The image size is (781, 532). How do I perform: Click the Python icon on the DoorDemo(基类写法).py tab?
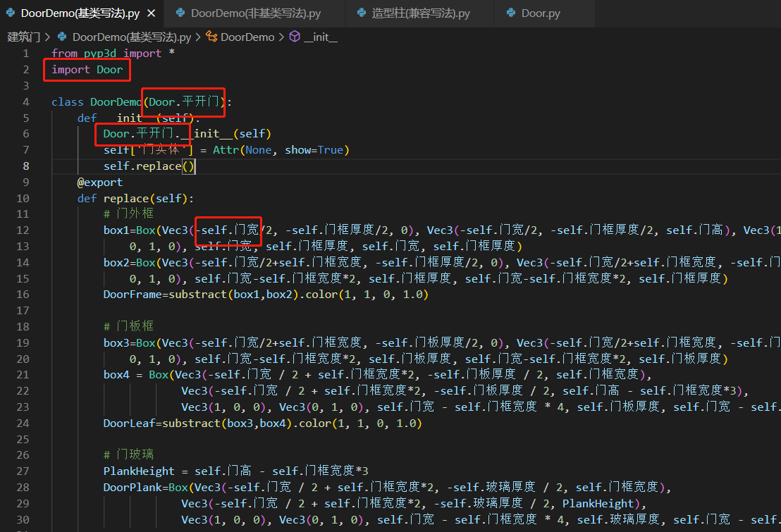coord(11,13)
